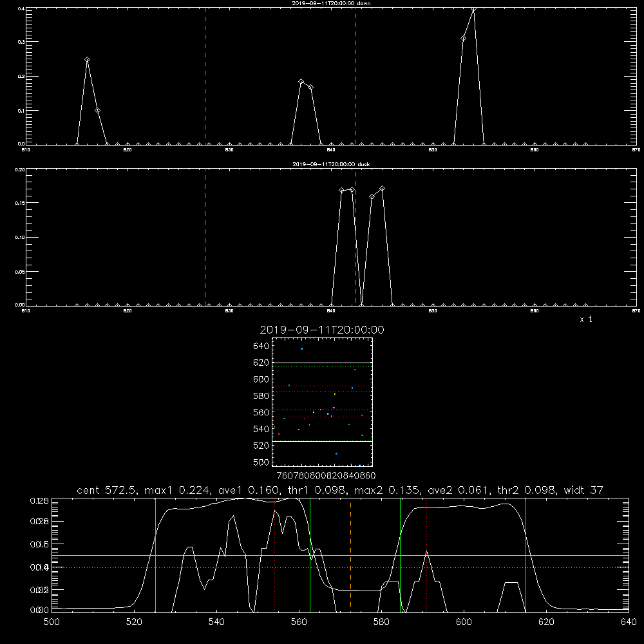Click the '520' label on the scatter plot y-axis
The image size is (644, 644).
[x=261, y=446]
